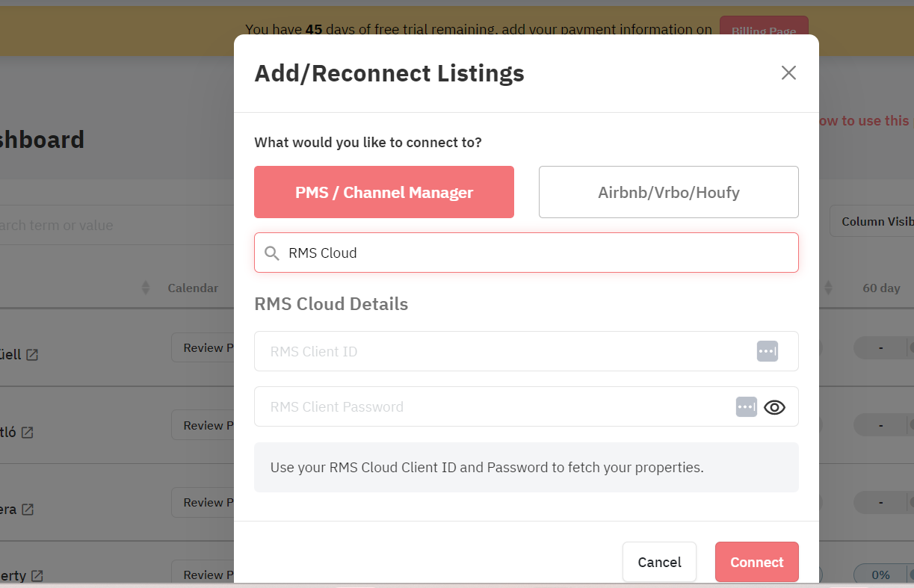Viewport: 914px width, 588px height.
Task: Click the 0% occupancy indicator
Action: tap(880, 575)
